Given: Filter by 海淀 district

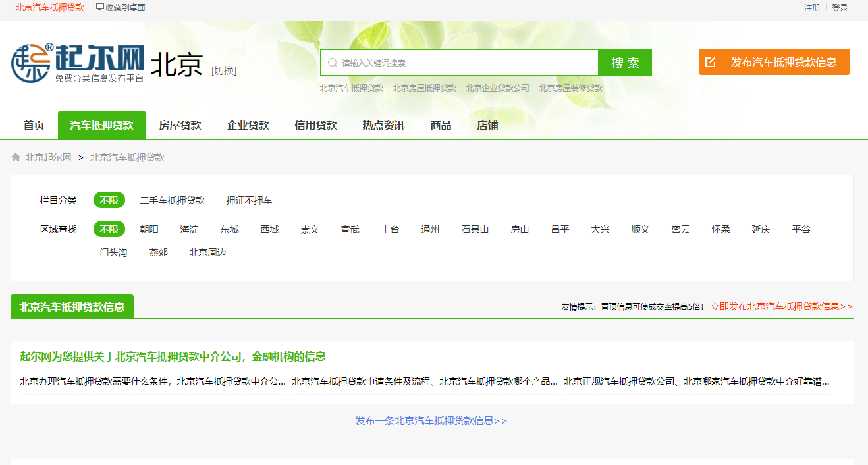Looking at the screenshot, I should tap(190, 229).
